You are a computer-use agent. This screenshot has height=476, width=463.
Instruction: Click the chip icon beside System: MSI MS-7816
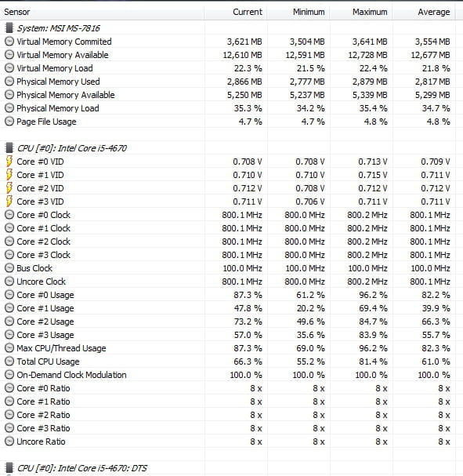click(9, 28)
